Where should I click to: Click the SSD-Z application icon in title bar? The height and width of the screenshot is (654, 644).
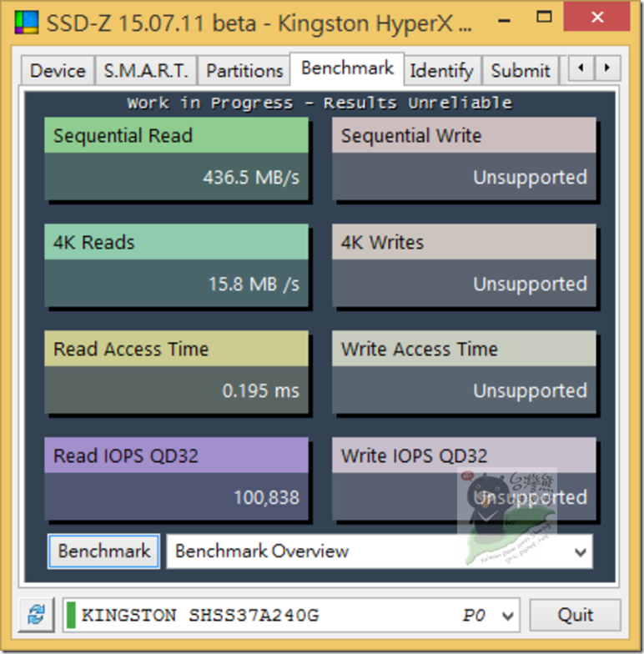tap(27, 23)
